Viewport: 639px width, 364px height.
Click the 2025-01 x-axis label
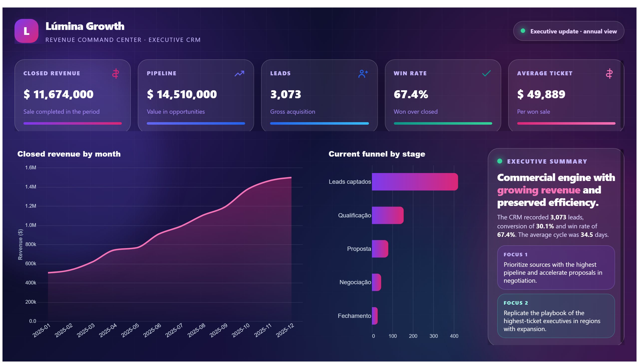click(41, 330)
